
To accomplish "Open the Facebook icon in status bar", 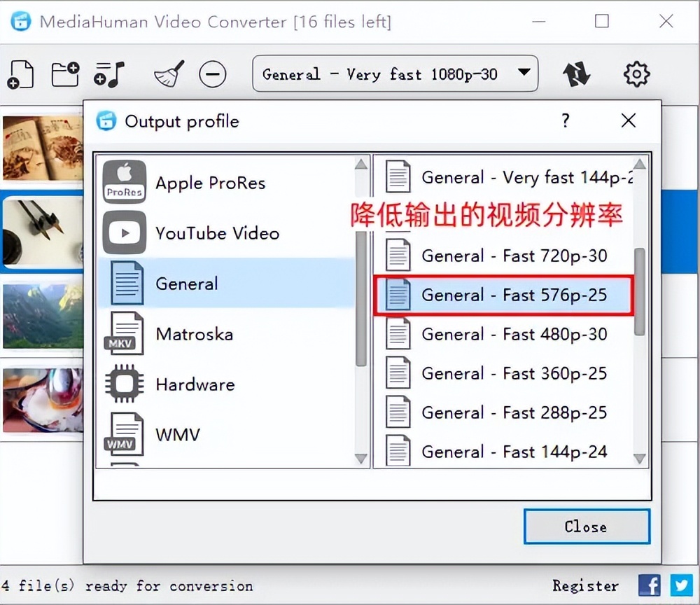I will tap(649, 585).
